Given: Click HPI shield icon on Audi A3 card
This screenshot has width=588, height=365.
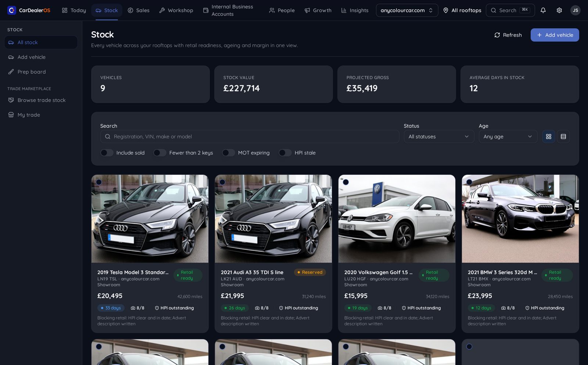Looking at the screenshot, I should point(281,308).
